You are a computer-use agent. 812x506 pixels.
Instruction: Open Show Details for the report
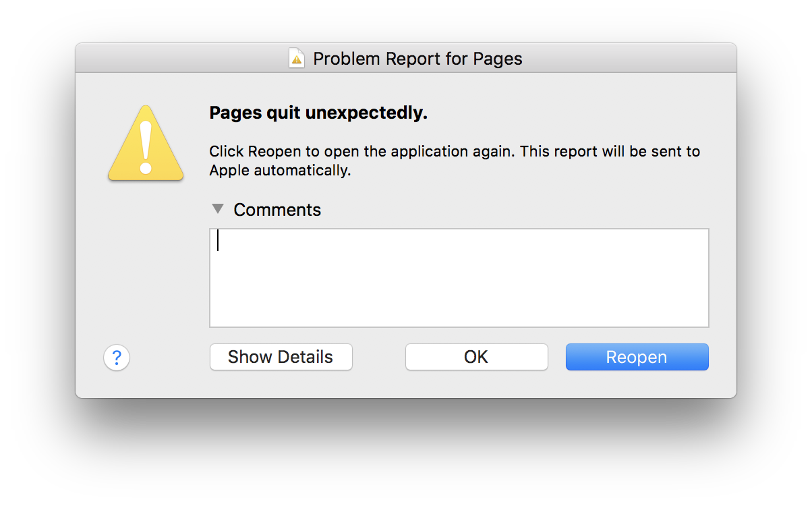[x=281, y=357]
